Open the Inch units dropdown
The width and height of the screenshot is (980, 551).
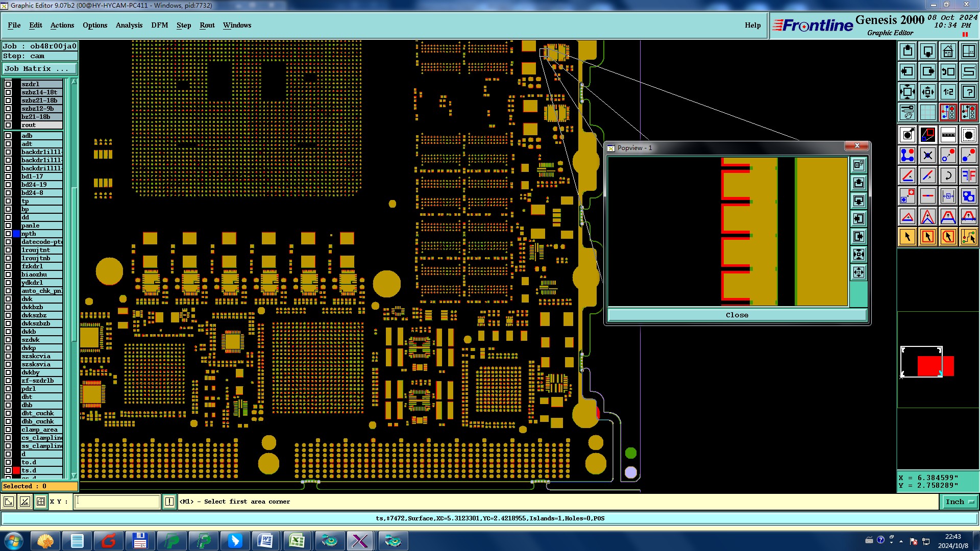coord(960,502)
